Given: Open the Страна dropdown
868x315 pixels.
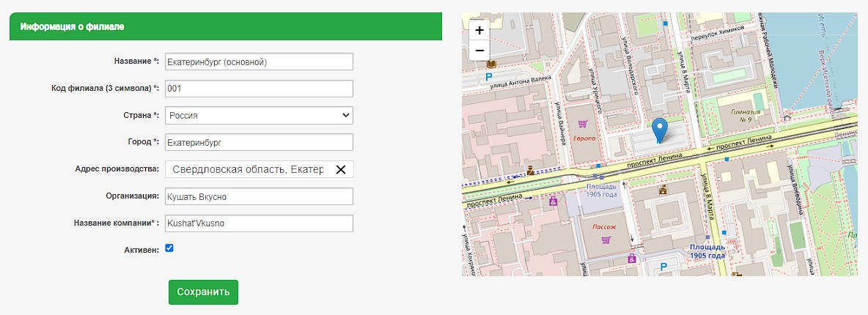Looking at the screenshot, I should 259,116.
